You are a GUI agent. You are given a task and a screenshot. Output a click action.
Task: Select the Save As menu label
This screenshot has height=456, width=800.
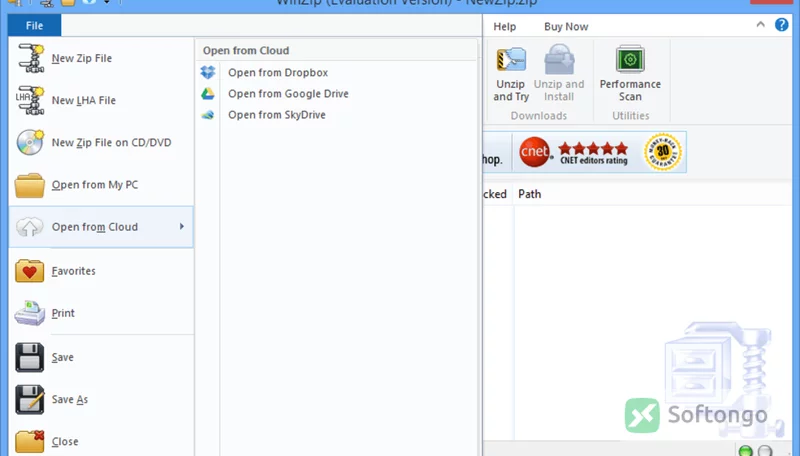pyautogui.click(x=70, y=399)
